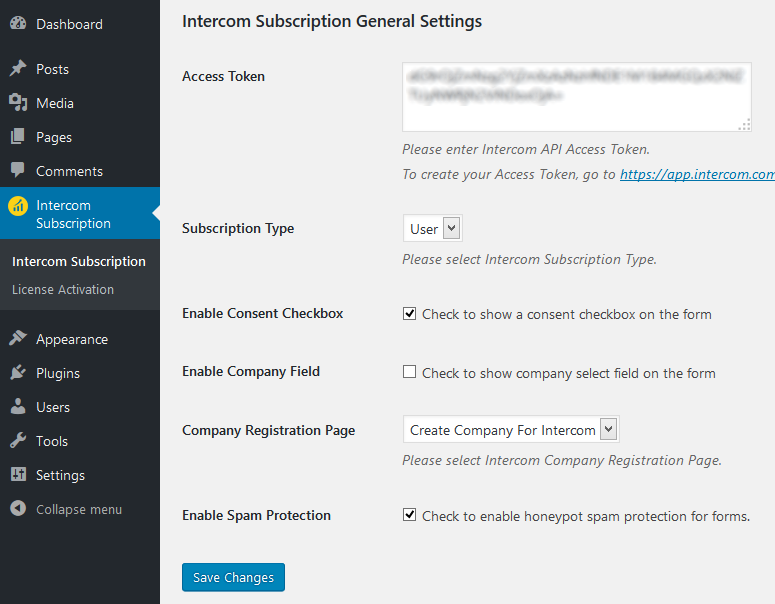Click 'Company Registration Page' field label
The height and width of the screenshot is (604, 775).
(x=268, y=431)
